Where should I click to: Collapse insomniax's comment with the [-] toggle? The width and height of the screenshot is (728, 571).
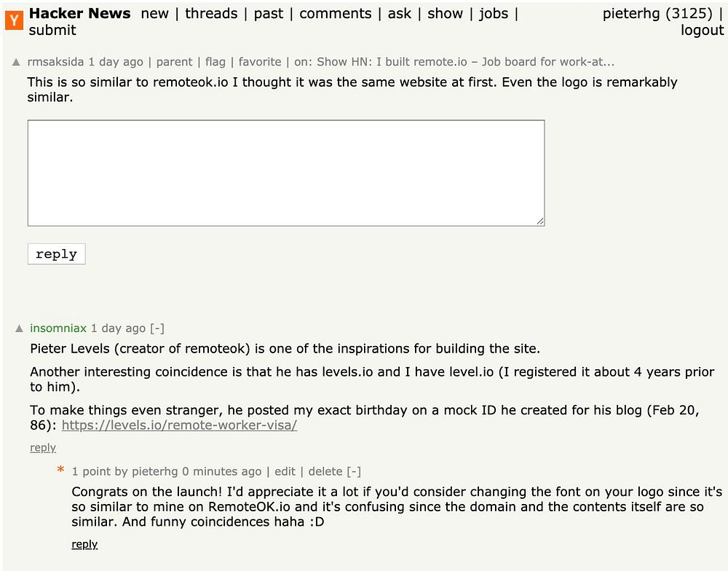[157, 328]
